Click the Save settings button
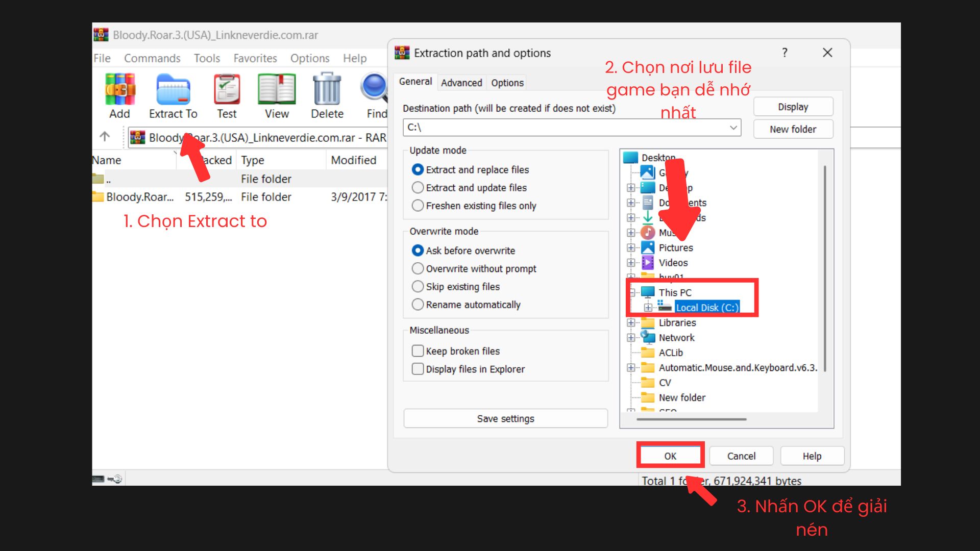Viewport: 980px width, 551px height. pyautogui.click(x=506, y=418)
